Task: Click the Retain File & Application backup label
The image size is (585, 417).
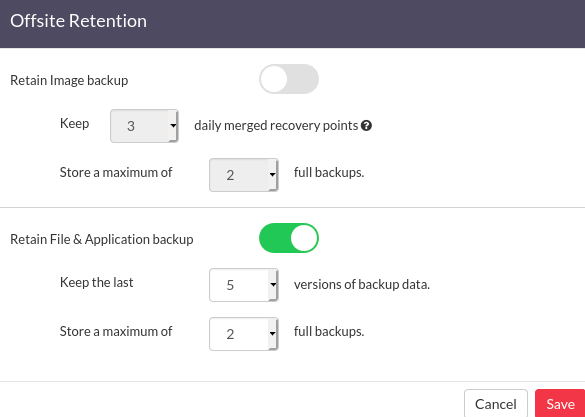Action: (101, 239)
